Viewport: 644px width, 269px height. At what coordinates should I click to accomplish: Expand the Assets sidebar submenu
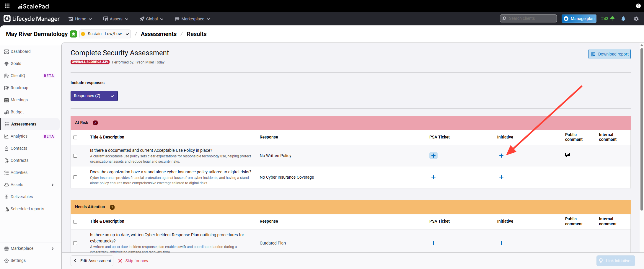click(x=53, y=185)
